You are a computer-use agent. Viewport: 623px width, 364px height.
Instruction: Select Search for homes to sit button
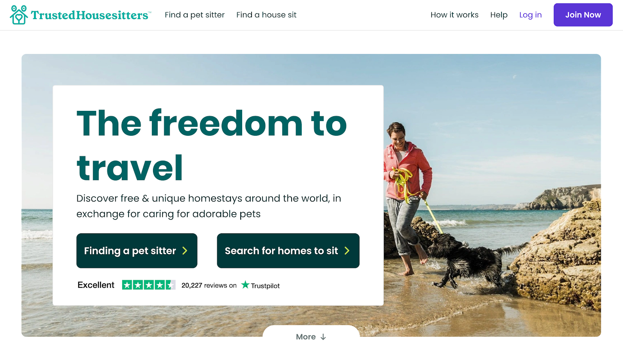click(288, 251)
